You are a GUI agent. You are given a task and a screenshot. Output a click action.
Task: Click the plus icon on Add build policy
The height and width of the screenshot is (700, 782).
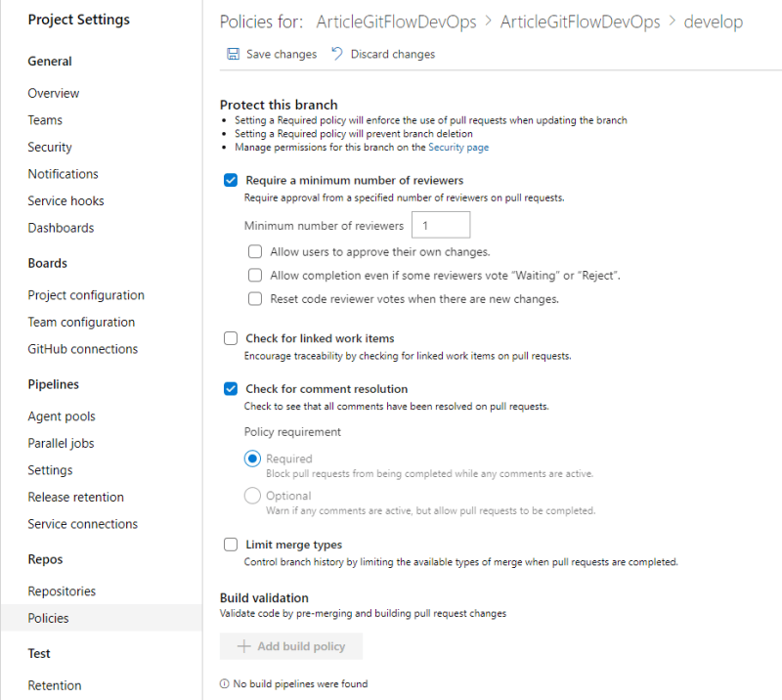point(243,646)
